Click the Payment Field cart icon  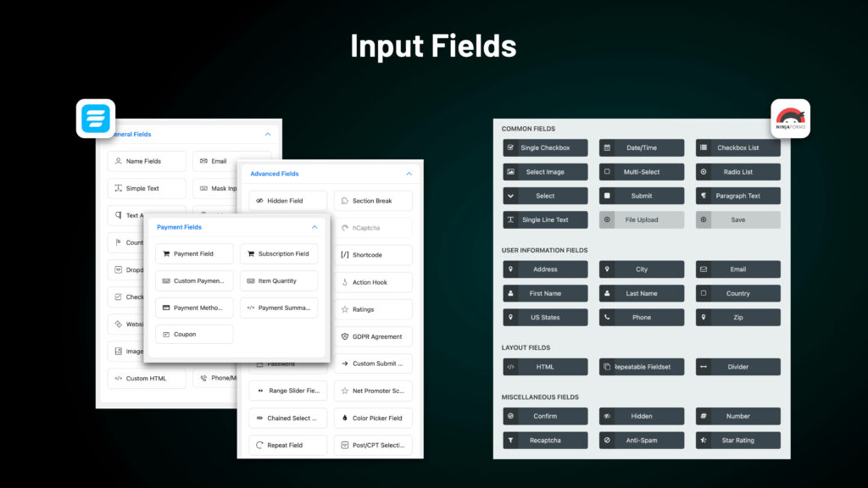166,254
